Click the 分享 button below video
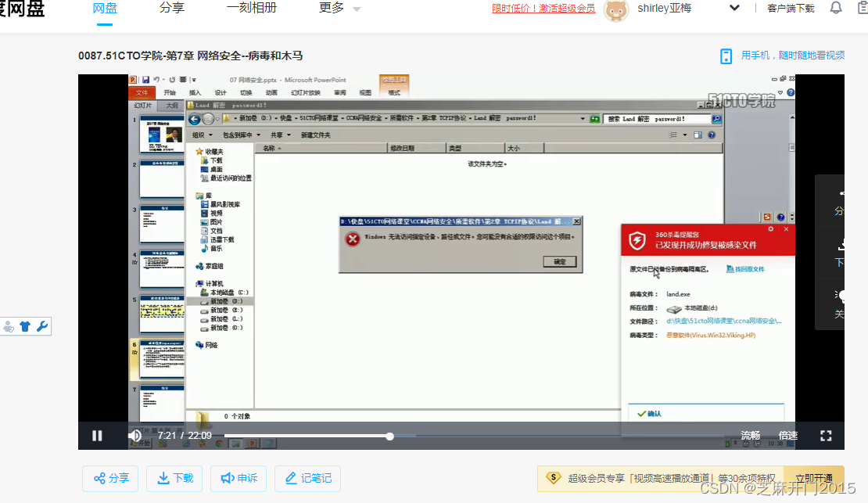Viewport: 868px width, 503px height. pos(111,478)
